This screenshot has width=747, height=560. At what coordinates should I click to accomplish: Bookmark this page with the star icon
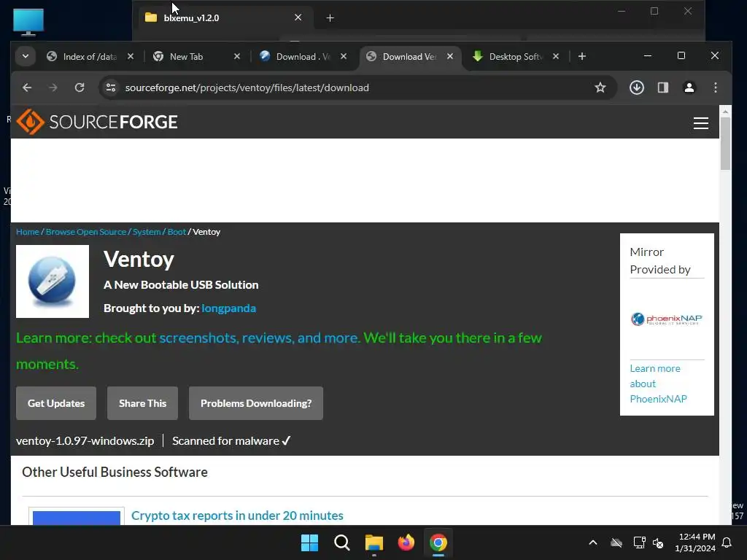pyautogui.click(x=600, y=87)
